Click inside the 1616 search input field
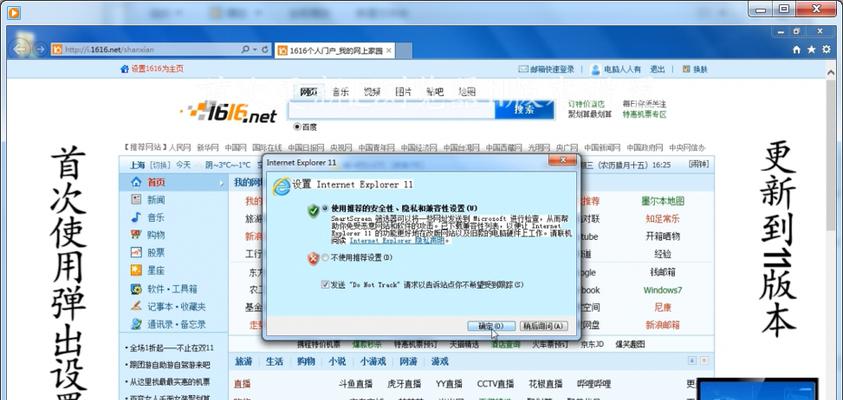The width and height of the screenshot is (843, 400). point(391,110)
